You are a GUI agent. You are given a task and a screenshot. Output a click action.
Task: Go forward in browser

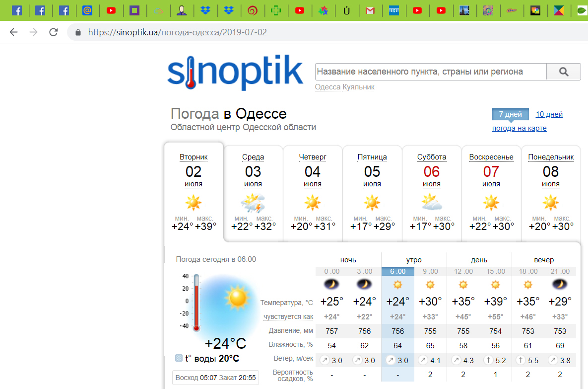tap(33, 32)
